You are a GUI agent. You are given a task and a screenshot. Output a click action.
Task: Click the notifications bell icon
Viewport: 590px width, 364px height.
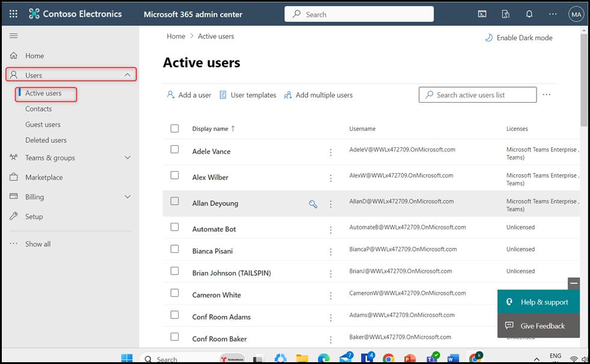(x=529, y=14)
